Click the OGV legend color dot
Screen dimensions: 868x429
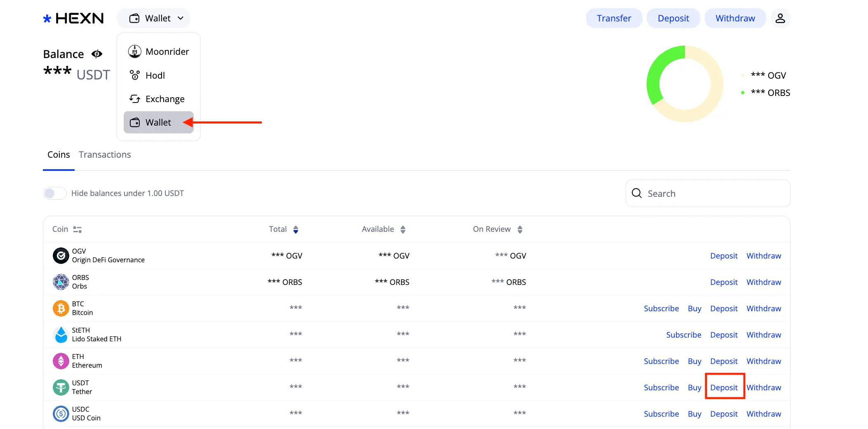click(743, 75)
